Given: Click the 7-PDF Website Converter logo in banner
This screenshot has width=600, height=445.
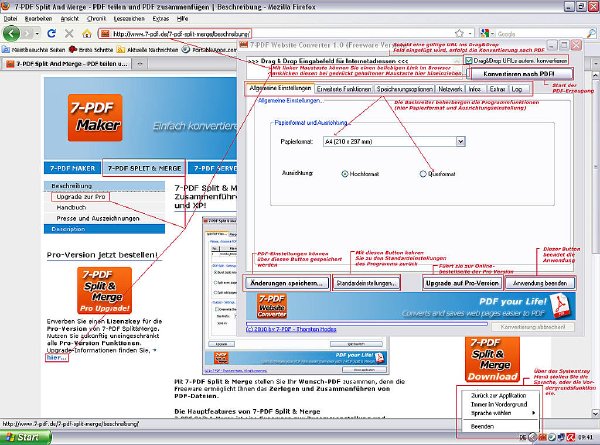Looking at the screenshot, I should tap(272, 306).
